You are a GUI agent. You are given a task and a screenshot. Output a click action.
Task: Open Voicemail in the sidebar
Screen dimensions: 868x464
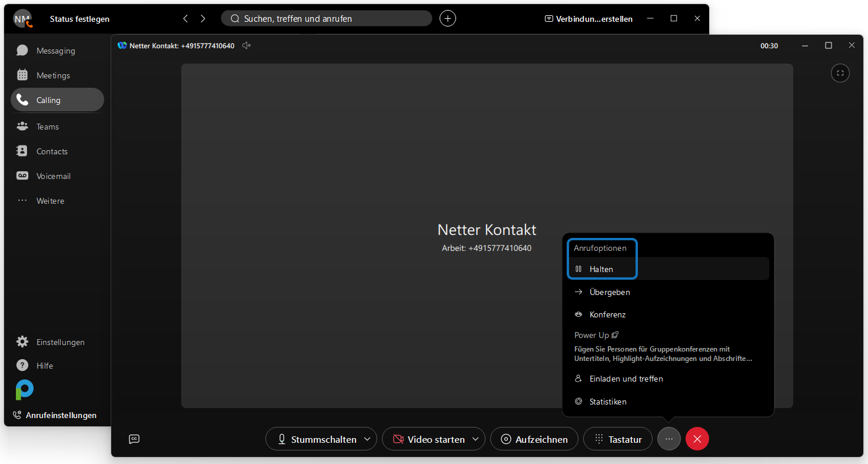click(53, 176)
